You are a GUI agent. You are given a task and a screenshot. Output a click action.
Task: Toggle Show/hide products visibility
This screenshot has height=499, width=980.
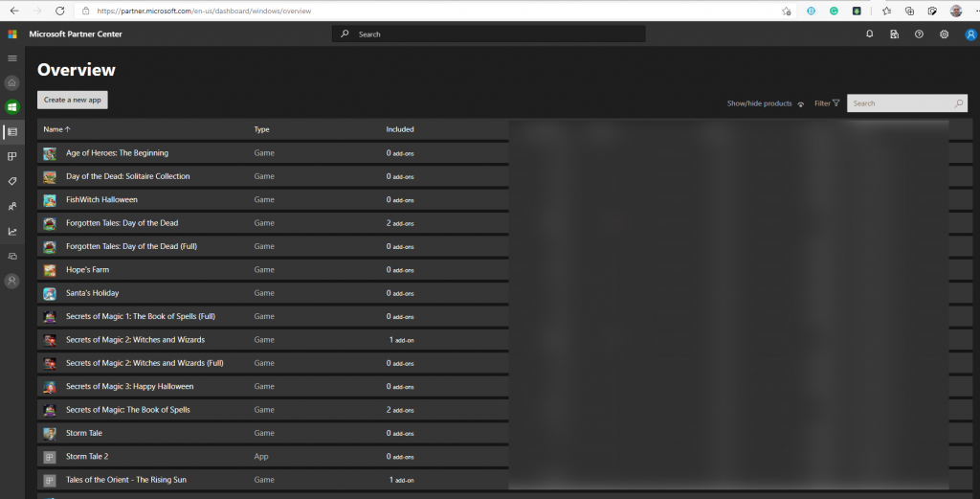(x=765, y=103)
